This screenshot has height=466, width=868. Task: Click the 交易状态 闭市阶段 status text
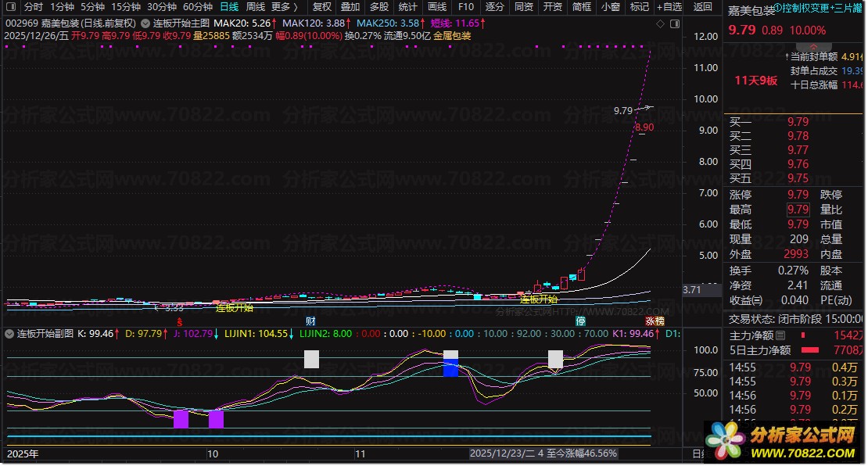[795, 319]
